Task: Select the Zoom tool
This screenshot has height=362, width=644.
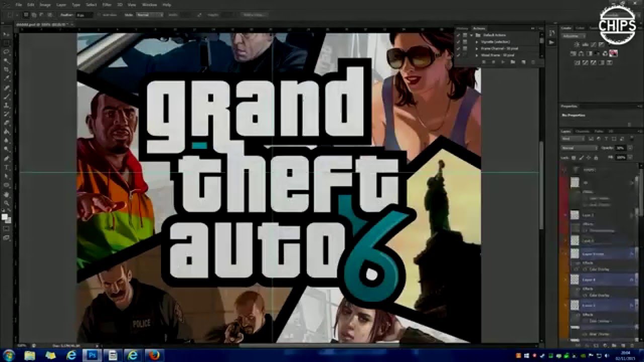Action: click(7, 203)
